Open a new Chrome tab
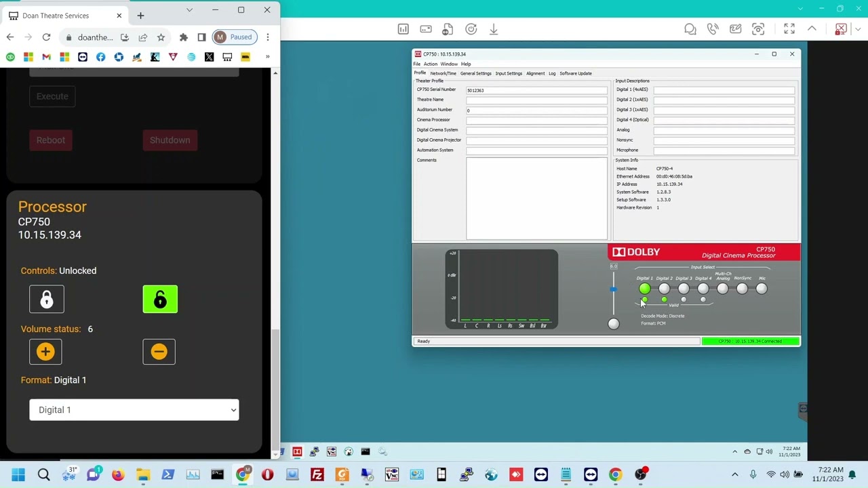The width and height of the screenshot is (868, 488). click(140, 15)
